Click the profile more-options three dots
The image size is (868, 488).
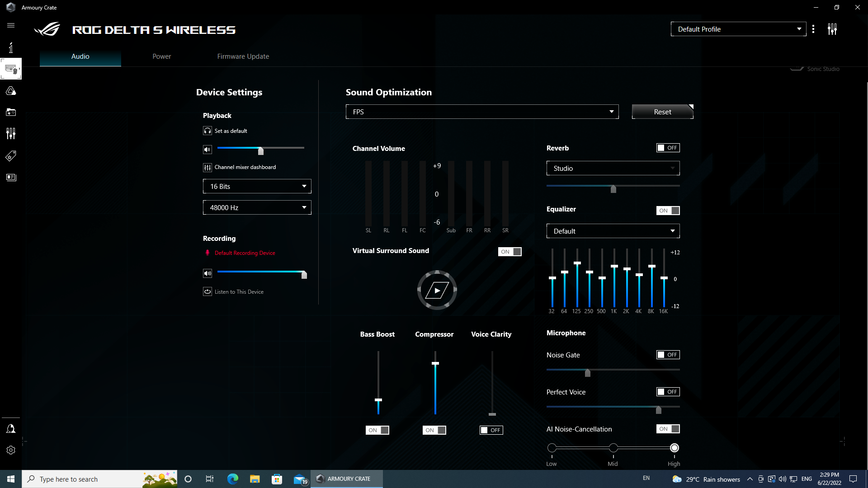813,29
